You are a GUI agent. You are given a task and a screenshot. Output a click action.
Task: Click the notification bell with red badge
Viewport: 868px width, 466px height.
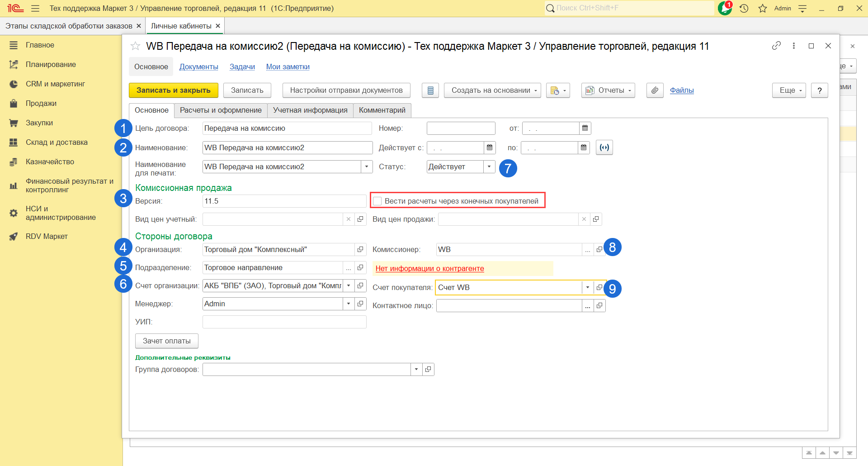pos(725,9)
